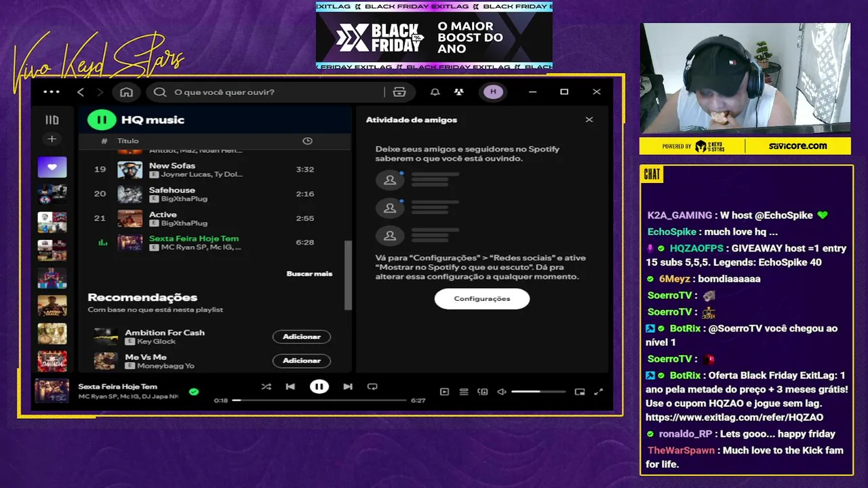Click 'savicore.com' logo below webcam
The height and width of the screenshot is (488, 868).
coord(797,146)
